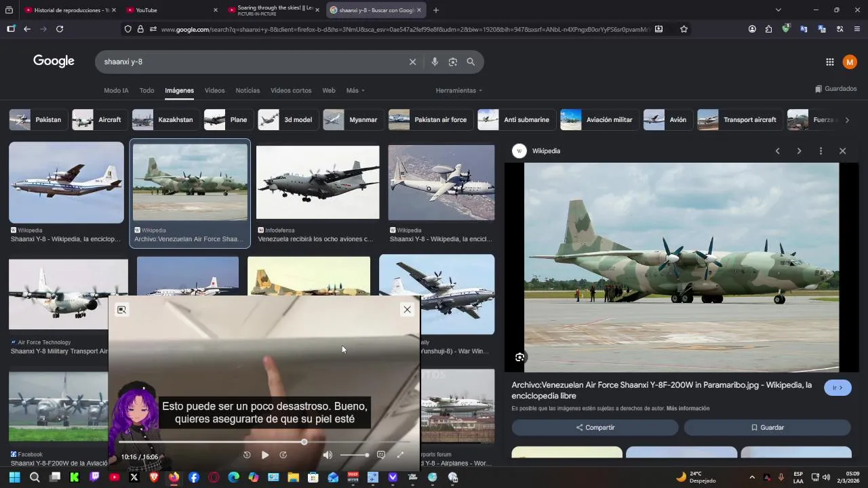Close the picture-in-picture video window
868x488 pixels.
407,310
